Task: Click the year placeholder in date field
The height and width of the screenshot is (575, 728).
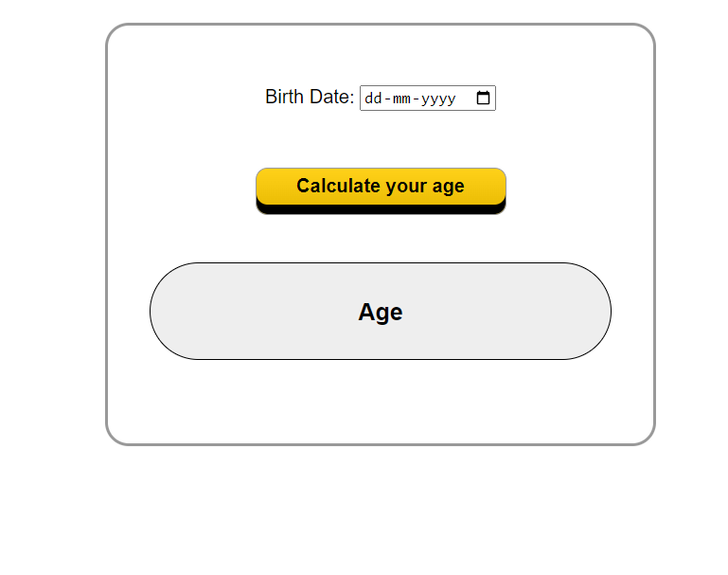Action: (x=437, y=99)
